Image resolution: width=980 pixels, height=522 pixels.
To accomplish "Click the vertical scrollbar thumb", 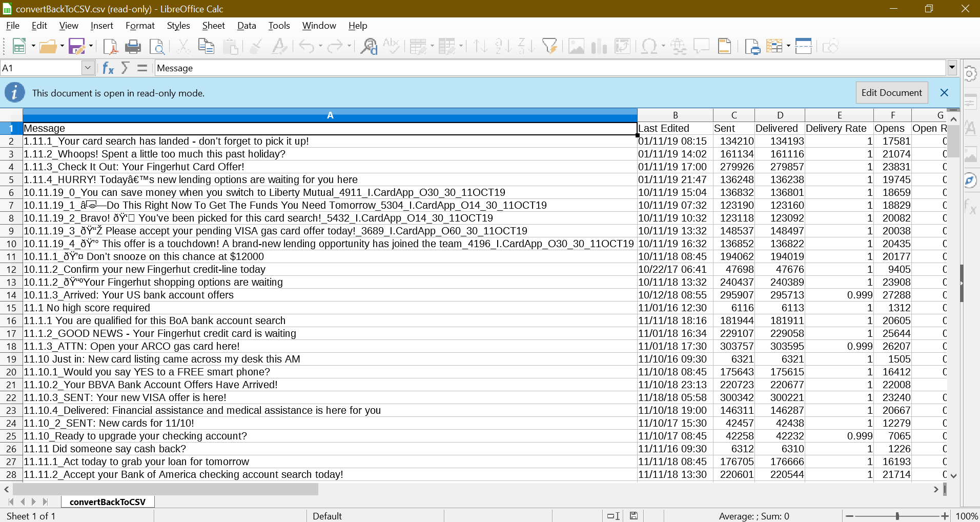I will click(953, 140).
